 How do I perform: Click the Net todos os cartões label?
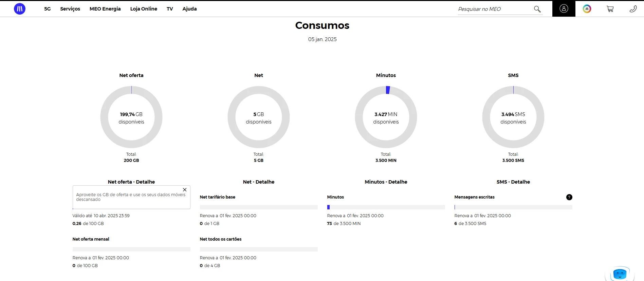tap(221, 239)
